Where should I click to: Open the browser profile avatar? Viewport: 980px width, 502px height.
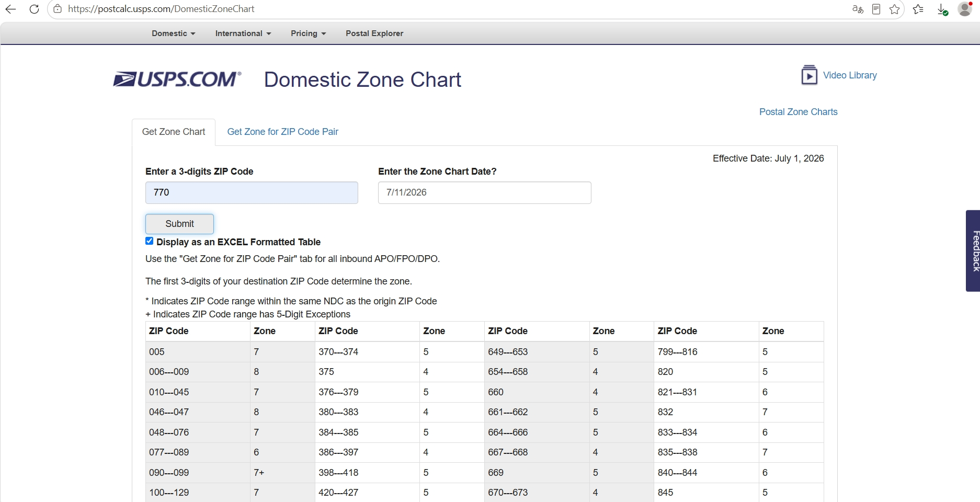coord(965,9)
